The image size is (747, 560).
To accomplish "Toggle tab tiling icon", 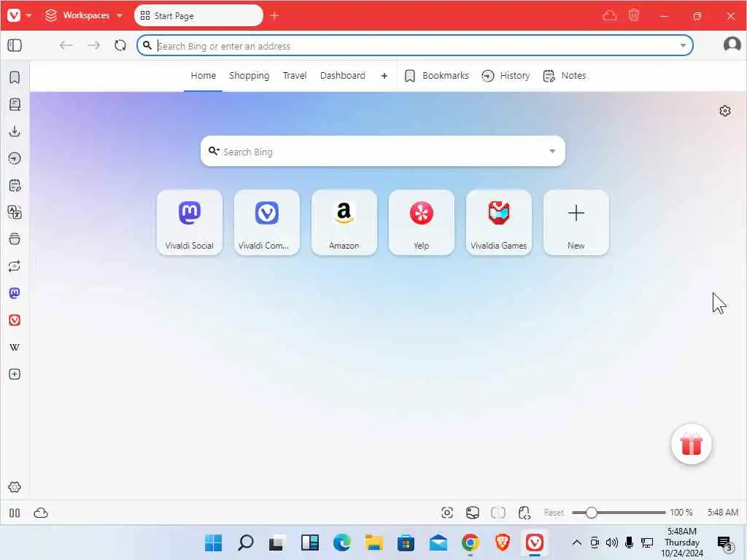I will click(498, 513).
